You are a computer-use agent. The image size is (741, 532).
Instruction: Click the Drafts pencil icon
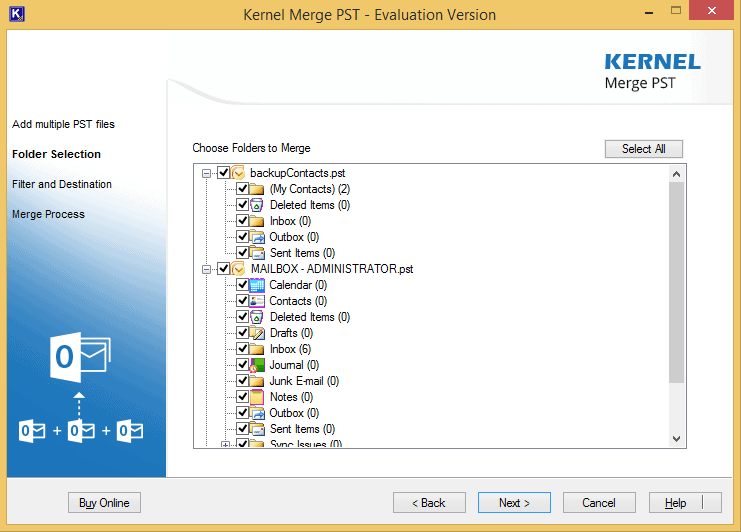coord(257,333)
